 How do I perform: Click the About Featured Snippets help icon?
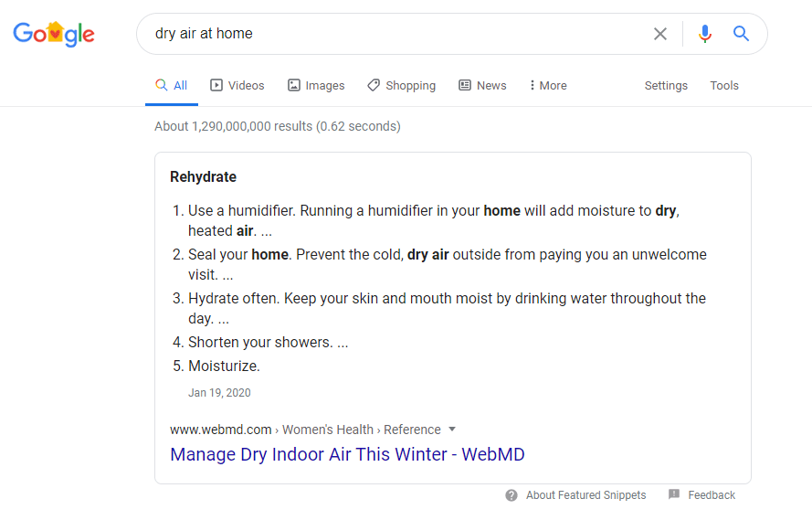pyautogui.click(x=511, y=495)
